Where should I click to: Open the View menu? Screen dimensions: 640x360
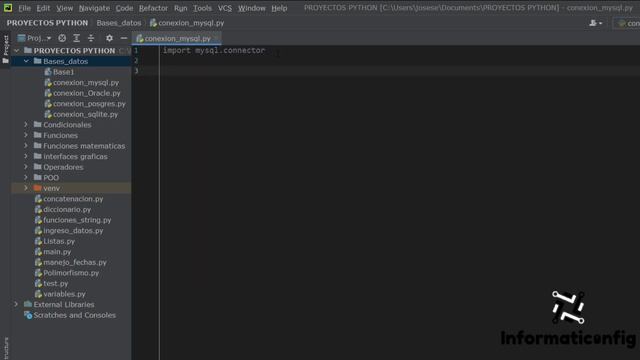(64, 8)
